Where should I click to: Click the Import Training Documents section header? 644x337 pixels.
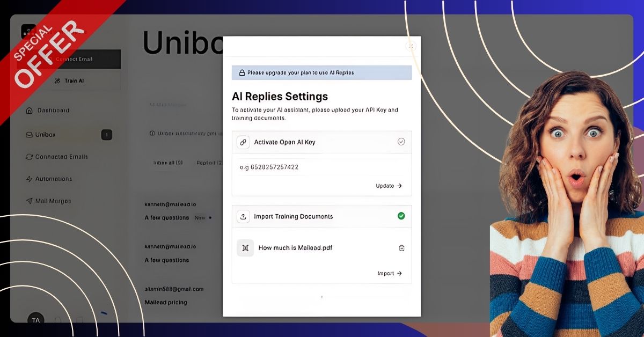(322, 217)
